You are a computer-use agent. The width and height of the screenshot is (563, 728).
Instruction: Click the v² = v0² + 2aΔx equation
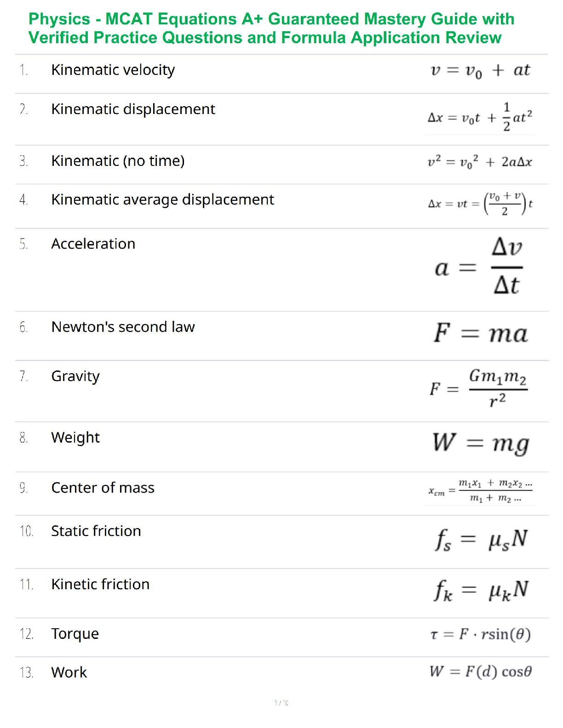coord(480,162)
